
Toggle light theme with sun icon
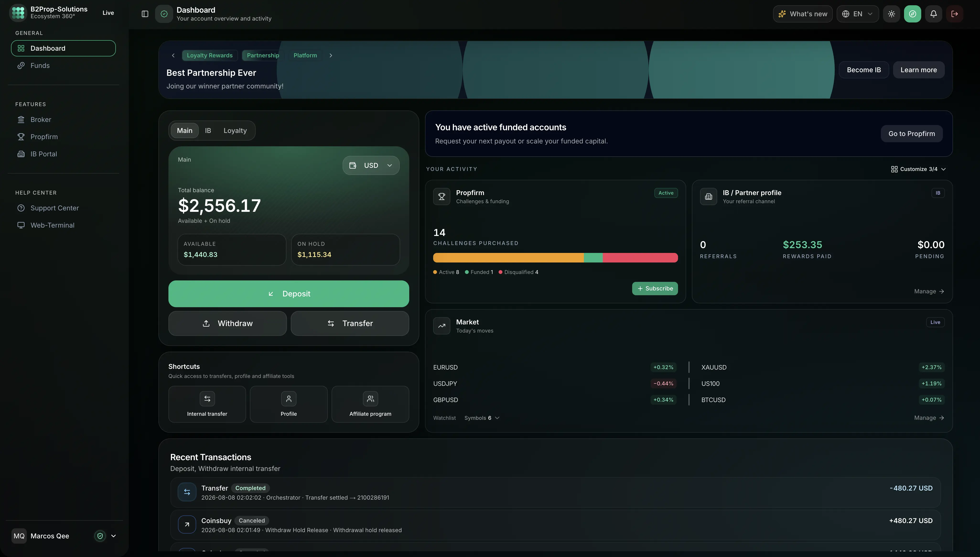(x=891, y=14)
